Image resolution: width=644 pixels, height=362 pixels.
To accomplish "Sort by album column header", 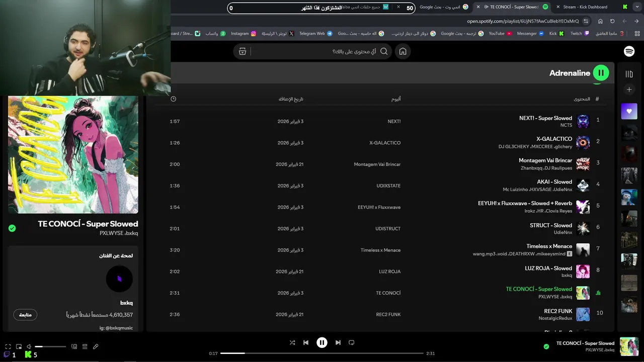I will 396,99.
